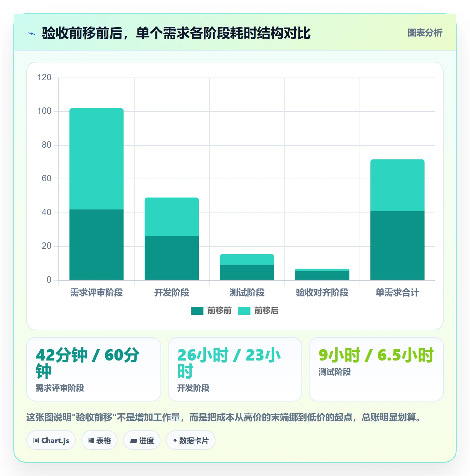
Task: Click the 验收对齐阶段 dark bar segment
Action: click(322, 276)
